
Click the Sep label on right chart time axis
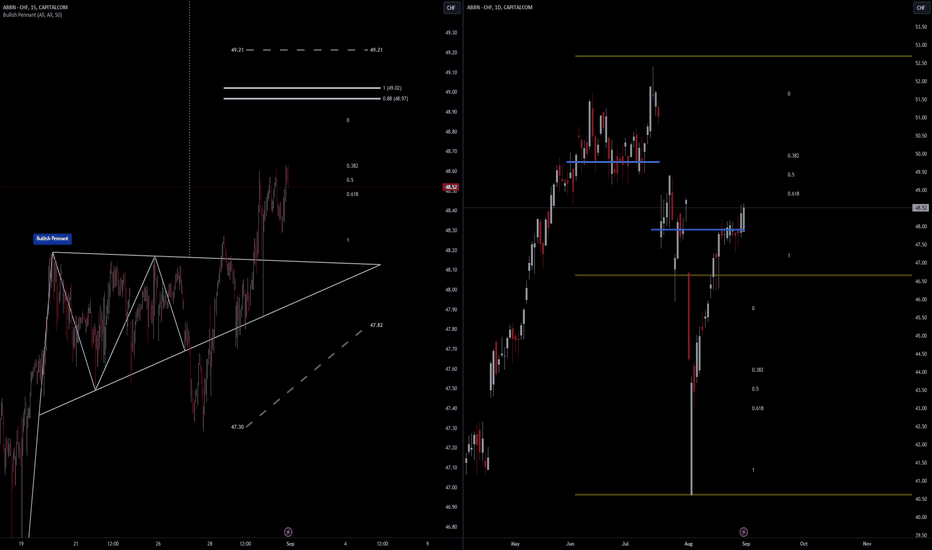tap(748, 543)
